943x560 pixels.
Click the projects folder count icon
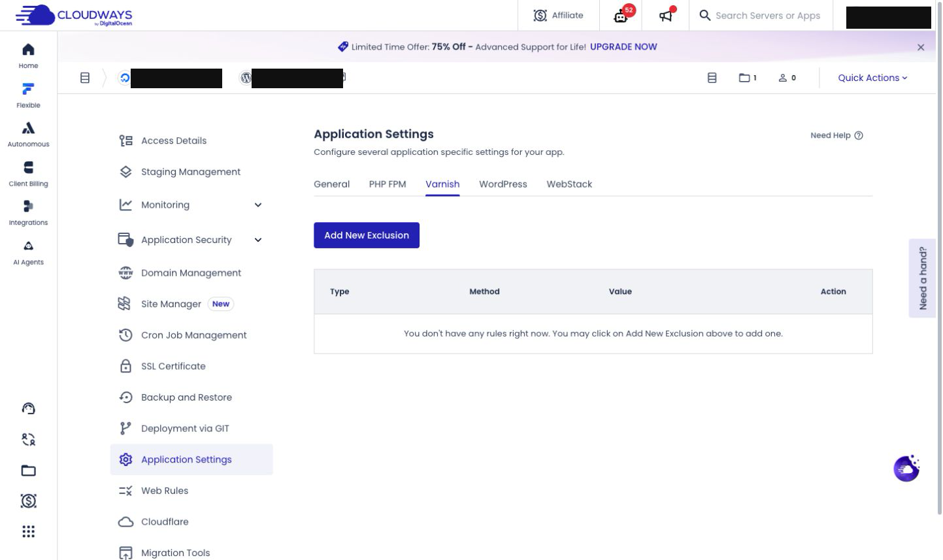pyautogui.click(x=748, y=78)
